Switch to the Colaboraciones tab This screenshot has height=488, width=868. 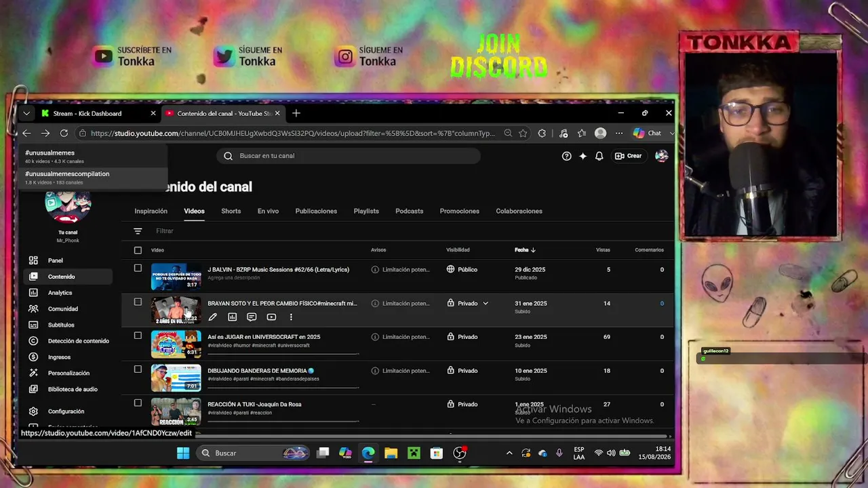pos(519,211)
